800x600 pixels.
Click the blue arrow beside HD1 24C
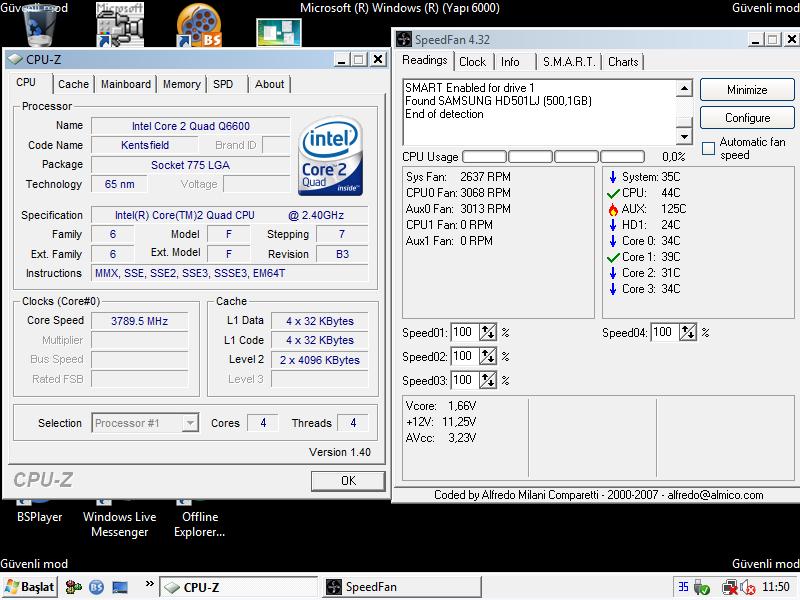(x=613, y=225)
